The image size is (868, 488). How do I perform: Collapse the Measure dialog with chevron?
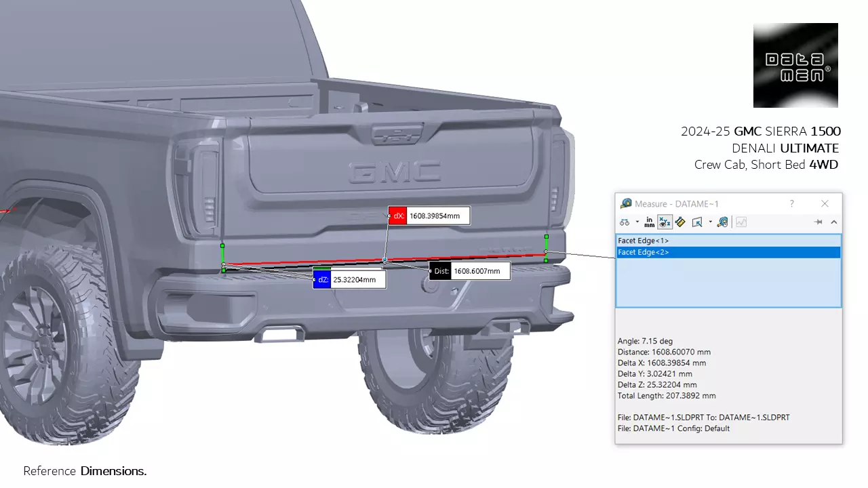(834, 222)
